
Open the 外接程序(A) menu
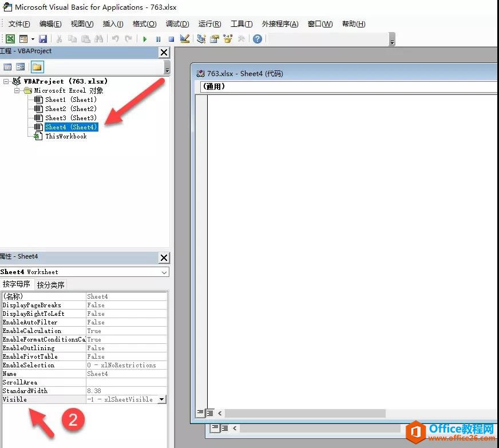click(x=280, y=24)
